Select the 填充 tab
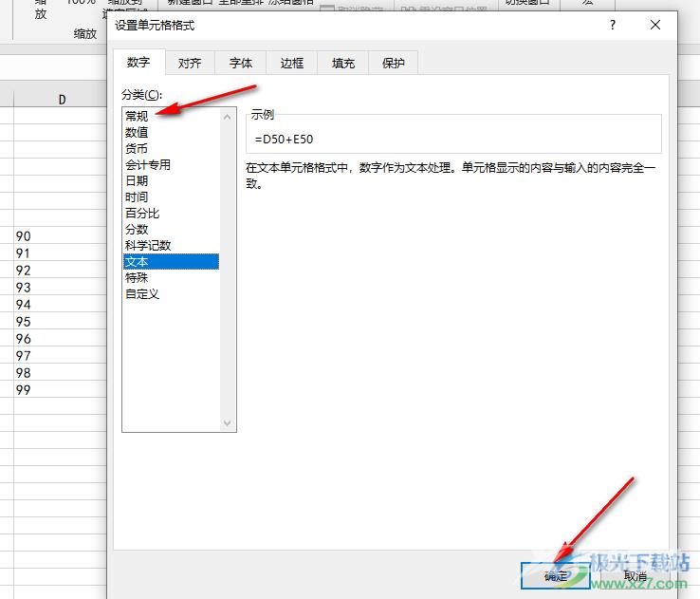This screenshot has width=700, height=599. (343, 63)
